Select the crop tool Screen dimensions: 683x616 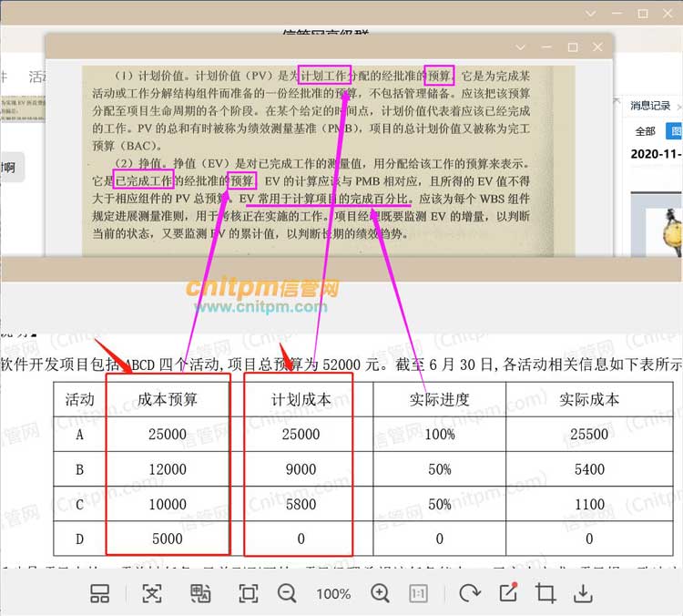click(545, 593)
